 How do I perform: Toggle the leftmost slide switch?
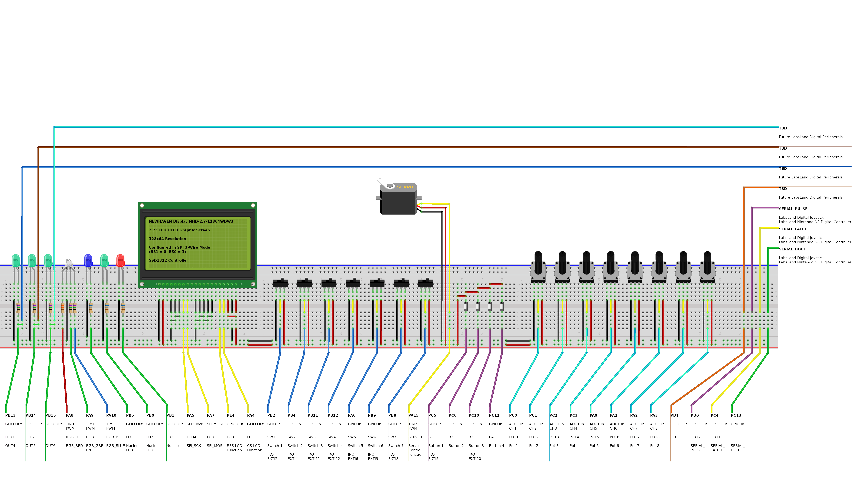tap(280, 283)
